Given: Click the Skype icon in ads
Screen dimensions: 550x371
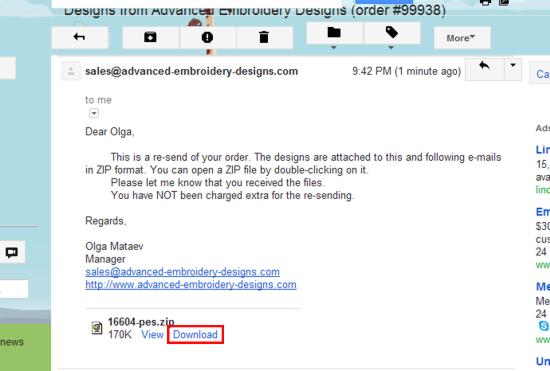Looking at the screenshot, I should (544, 326).
